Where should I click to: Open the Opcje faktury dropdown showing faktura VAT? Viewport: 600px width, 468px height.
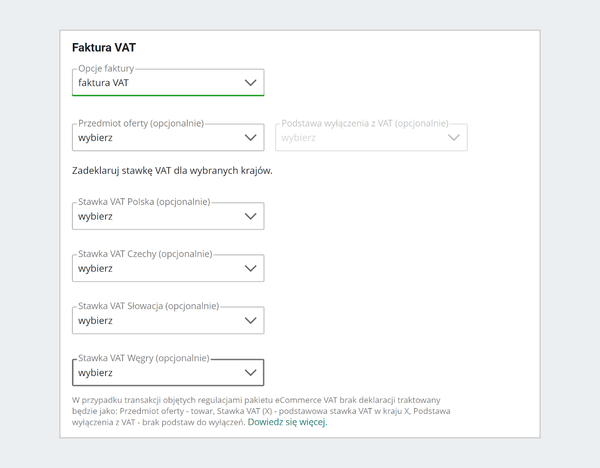[x=160, y=83]
